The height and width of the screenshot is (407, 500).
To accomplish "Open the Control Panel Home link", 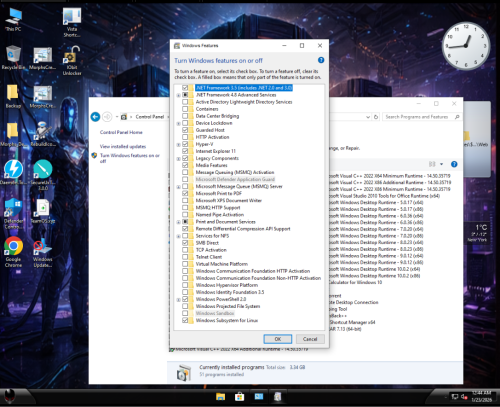I will (121, 132).
